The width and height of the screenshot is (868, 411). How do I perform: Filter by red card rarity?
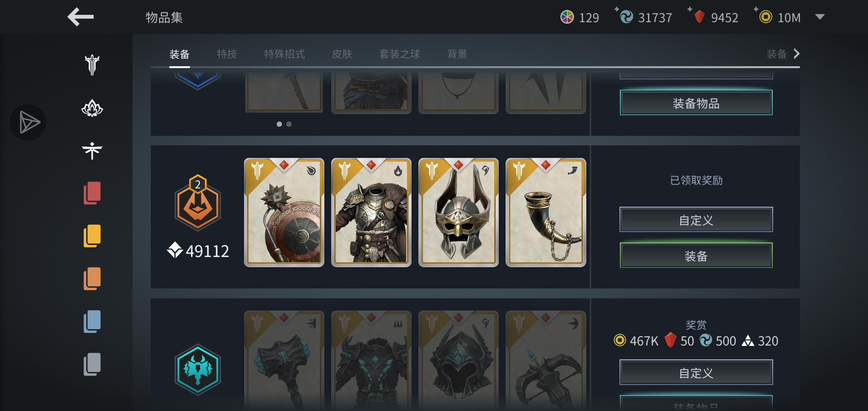(x=92, y=193)
